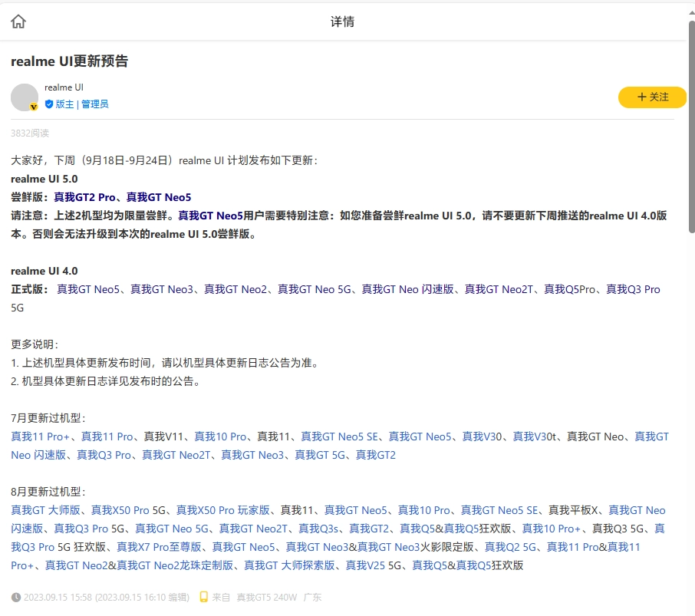
Task: Click the realme UI author avatar
Action: click(x=25, y=97)
